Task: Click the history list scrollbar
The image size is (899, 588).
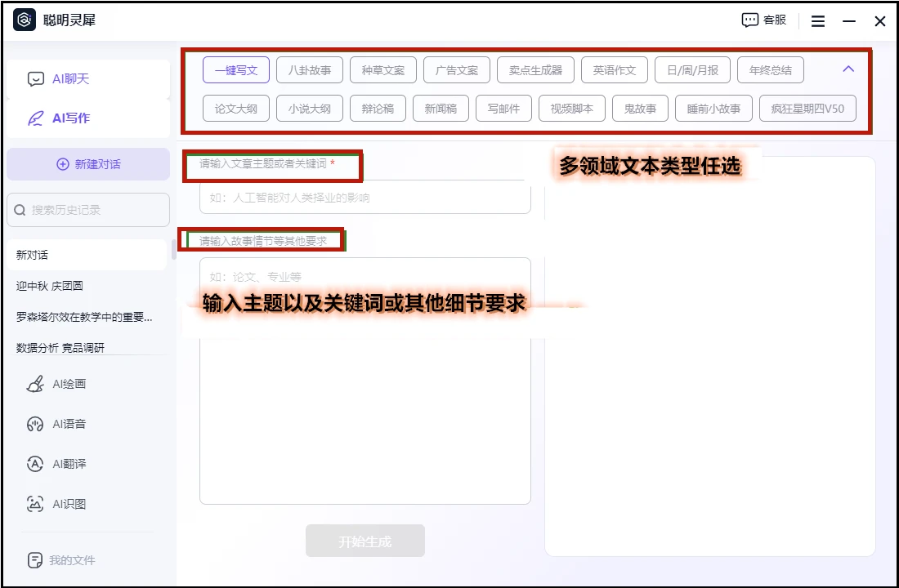Action: (174, 250)
